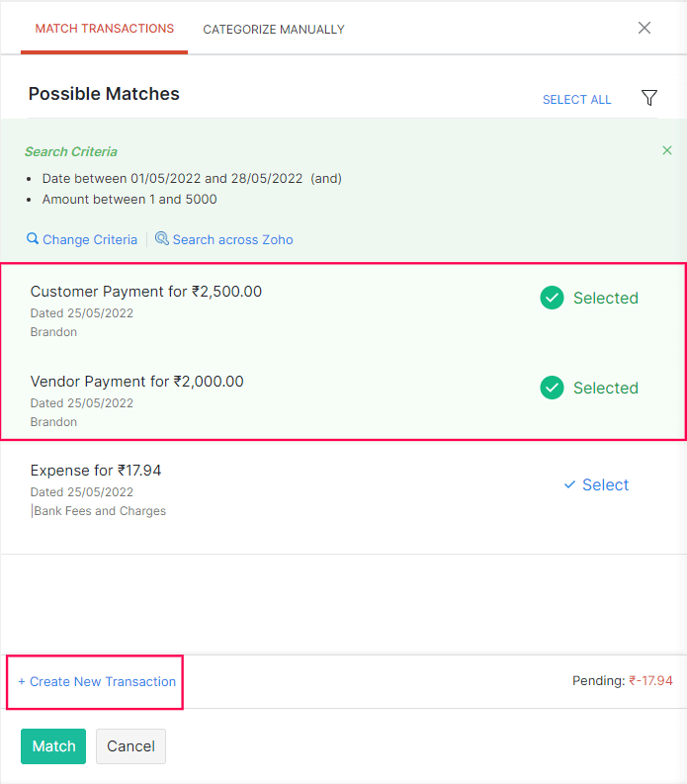Click green checkmark on Vendor Payment
Viewport: 687px width, 784px height.
point(552,388)
